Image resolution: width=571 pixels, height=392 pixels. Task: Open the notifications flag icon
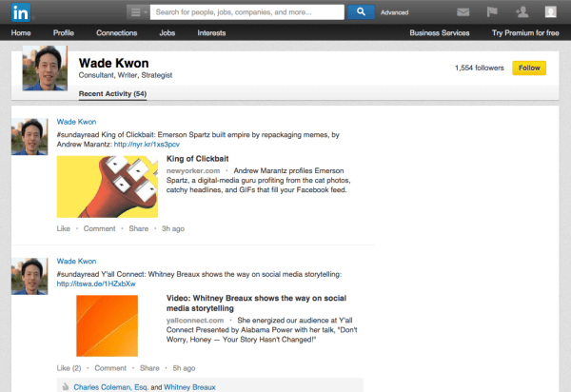(492, 12)
